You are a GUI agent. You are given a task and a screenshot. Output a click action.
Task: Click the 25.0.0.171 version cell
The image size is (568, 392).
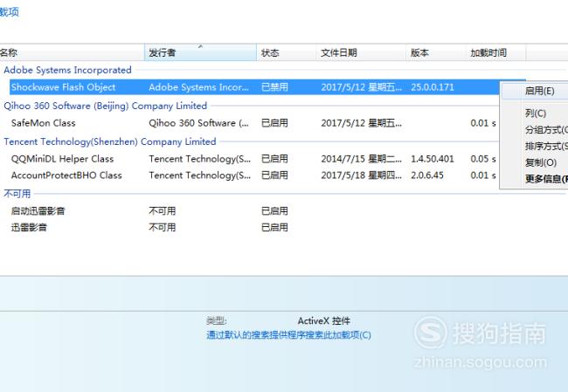click(433, 87)
